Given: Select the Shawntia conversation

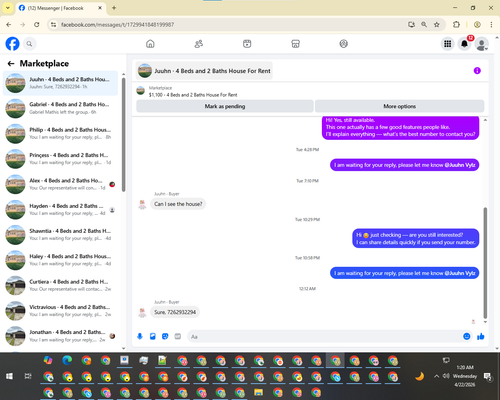Looking at the screenshot, I should pos(60,234).
